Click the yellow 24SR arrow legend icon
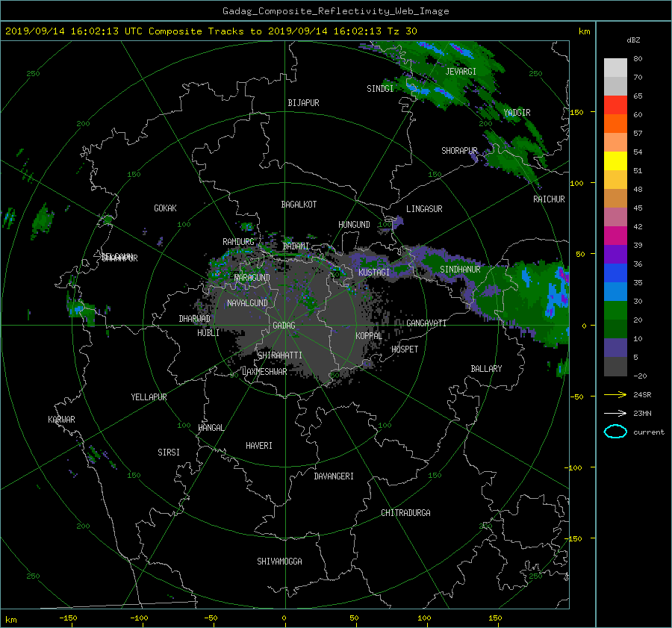 tap(615, 394)
